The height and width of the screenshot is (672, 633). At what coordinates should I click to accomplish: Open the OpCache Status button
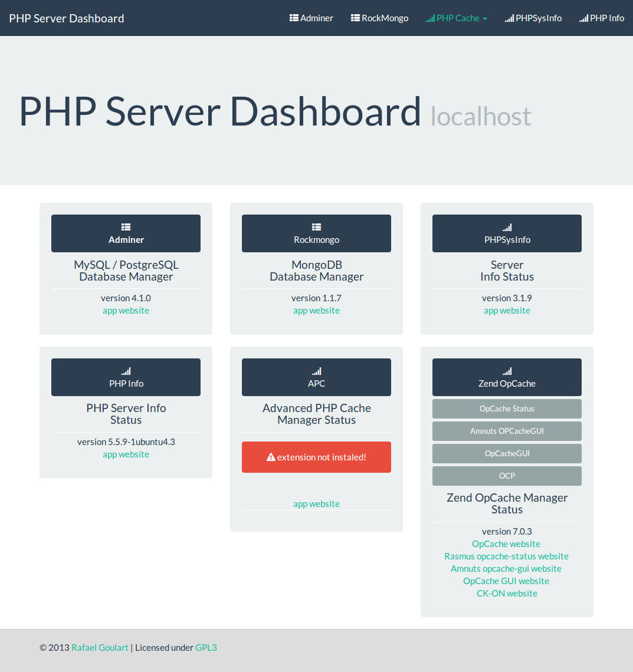point(507,409)
